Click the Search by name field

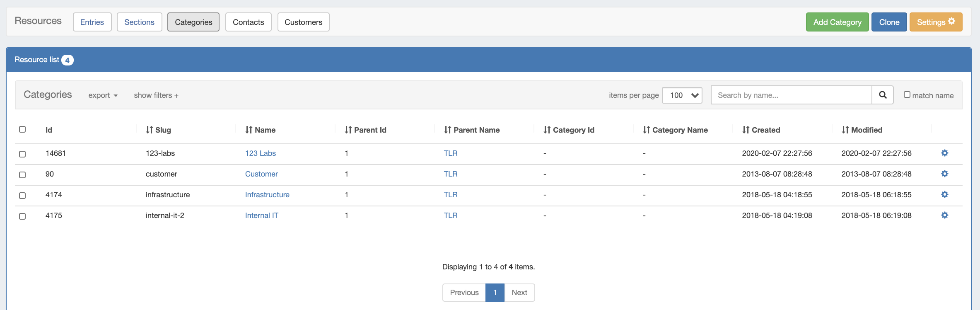pyautogui.click(x=791, y=95)
